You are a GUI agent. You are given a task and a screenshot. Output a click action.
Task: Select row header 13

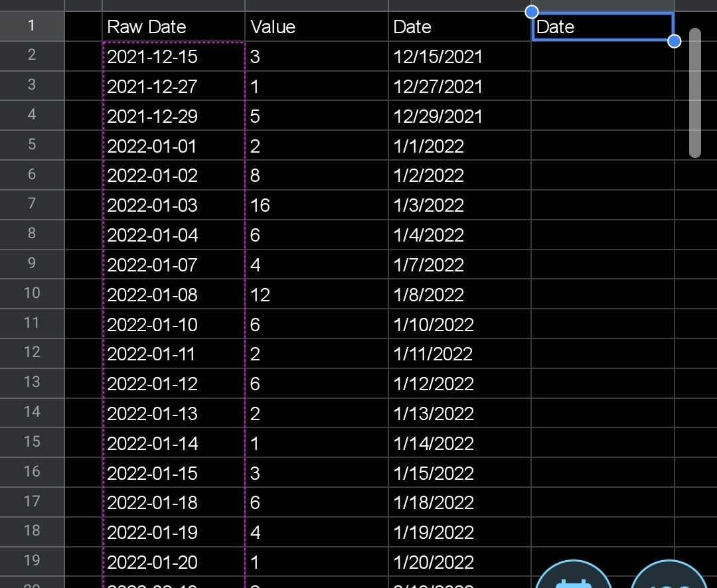(32, 383)
